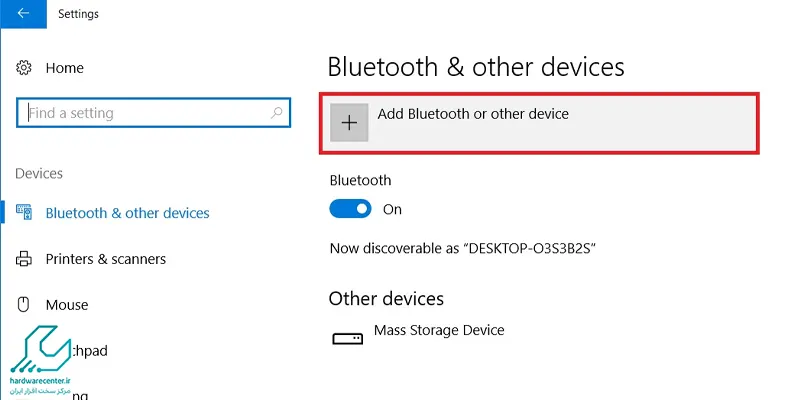
Task: Open Home settings page
Action: click(65, 68)
